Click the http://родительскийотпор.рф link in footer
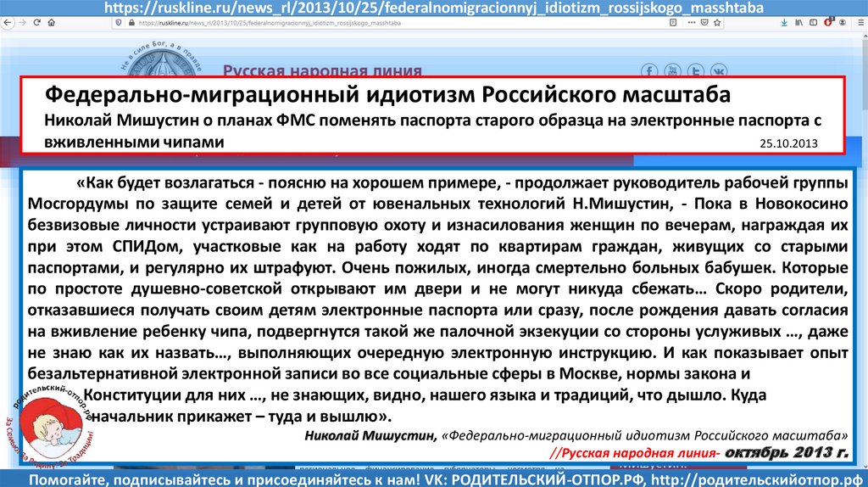The width and height of the screenshot is (868, 487). point(756,479)
